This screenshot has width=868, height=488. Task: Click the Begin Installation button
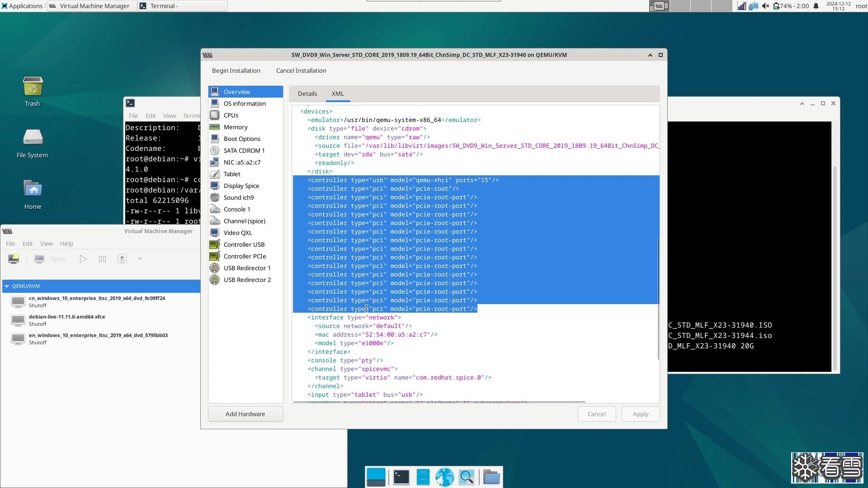click(x=236, y=70)
